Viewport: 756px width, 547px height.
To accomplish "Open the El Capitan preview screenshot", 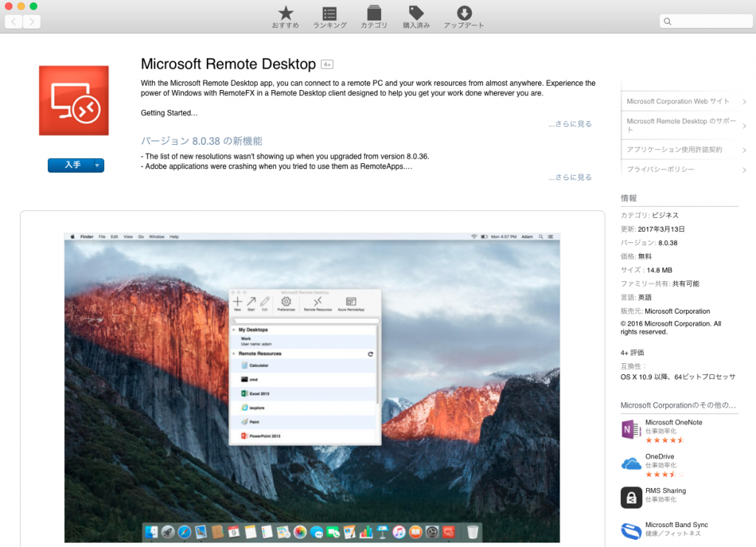I will pyautogui.click(x=312, y=388).
